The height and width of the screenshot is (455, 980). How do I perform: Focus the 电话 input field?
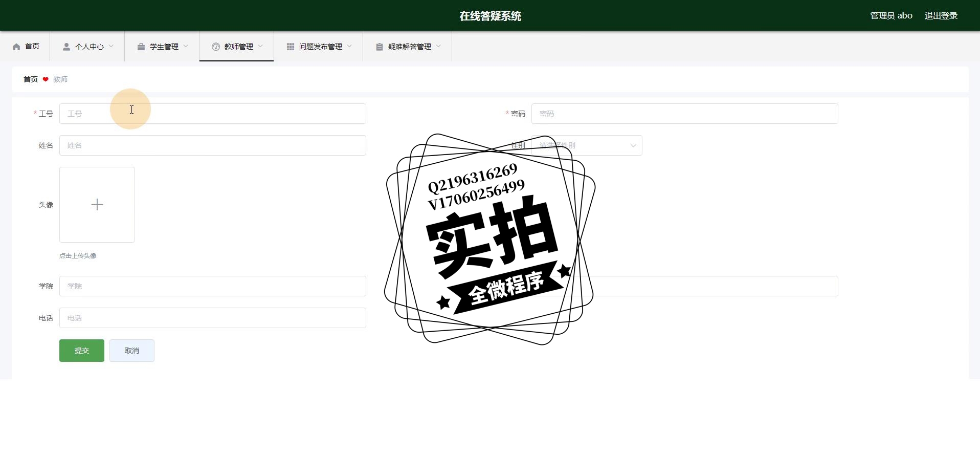coord(213,318)
